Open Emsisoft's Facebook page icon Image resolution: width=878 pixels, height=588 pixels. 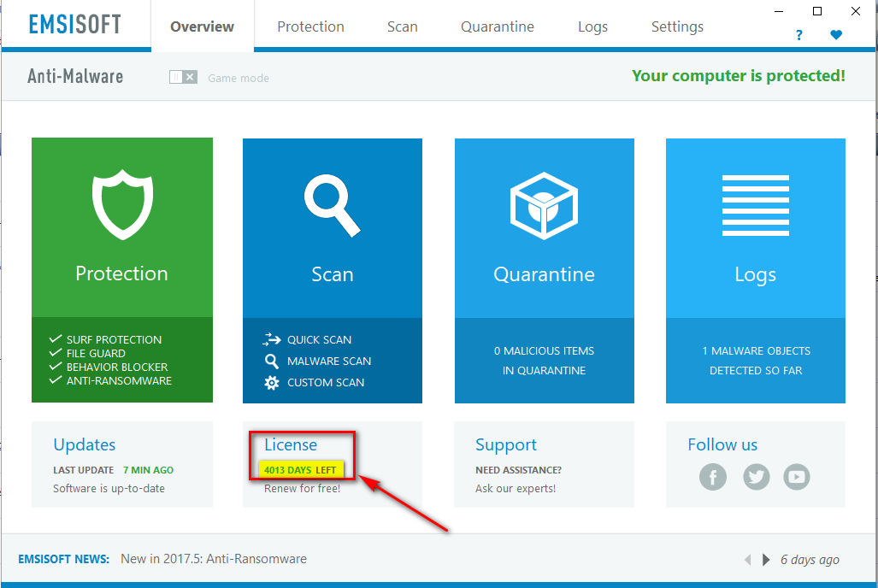point(713,477)
